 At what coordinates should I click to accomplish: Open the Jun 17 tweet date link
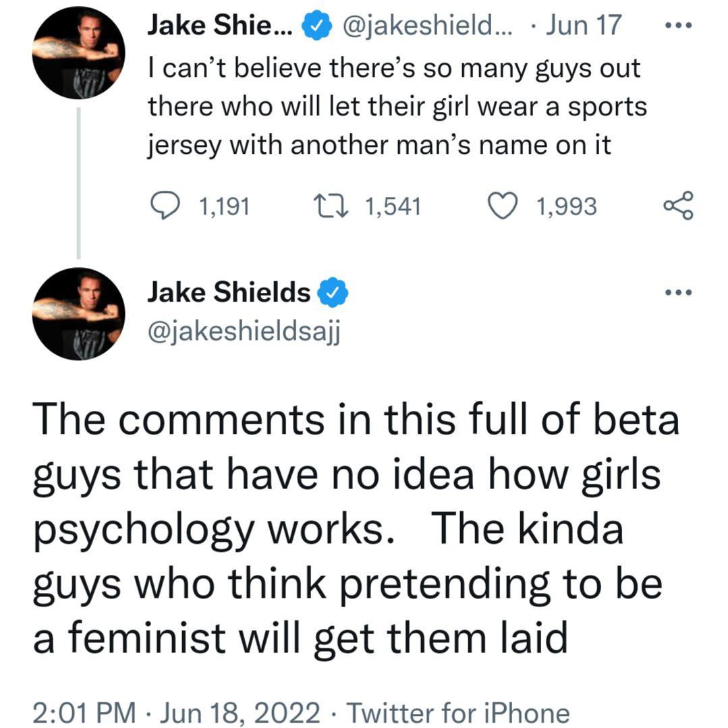click(584, 25)
